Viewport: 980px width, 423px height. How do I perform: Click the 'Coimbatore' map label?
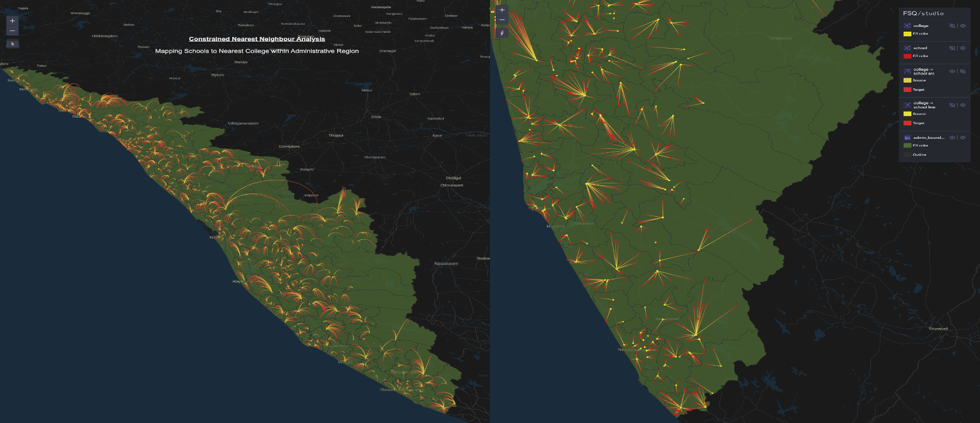point(289,146)
